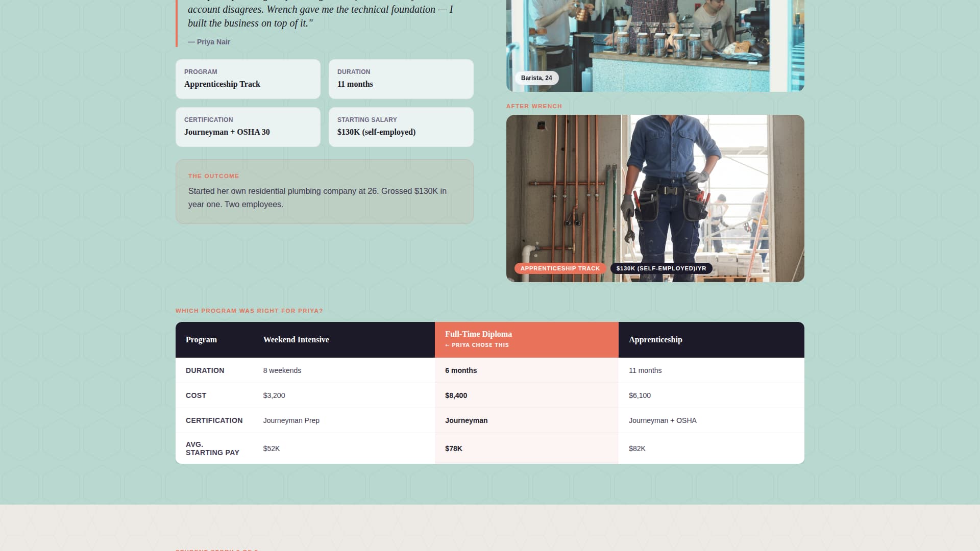The image size is (980, 551).
Task: Click the 6 months cell
Action: (x=527, y=370)
